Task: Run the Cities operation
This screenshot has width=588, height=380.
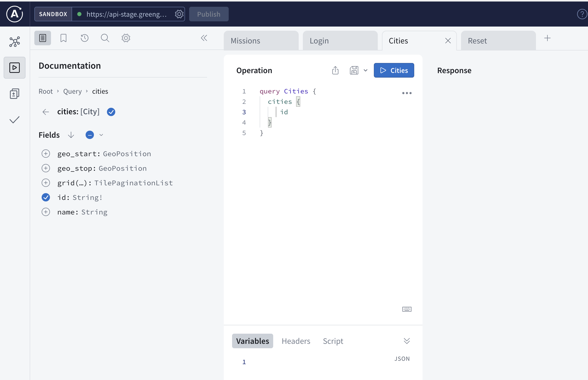Action: click(x=394, y=70)
